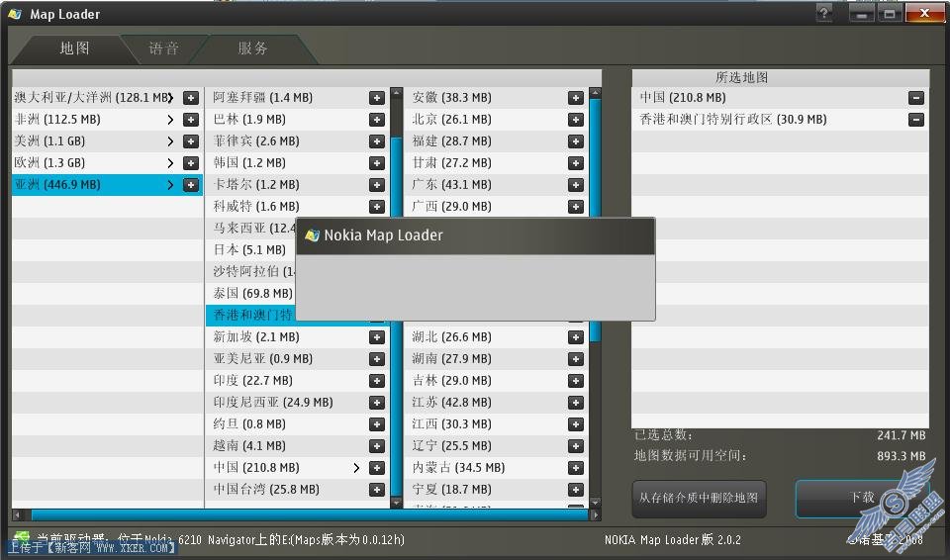
Task: Open the help question mark button
Action: click(x=824, y=13)
